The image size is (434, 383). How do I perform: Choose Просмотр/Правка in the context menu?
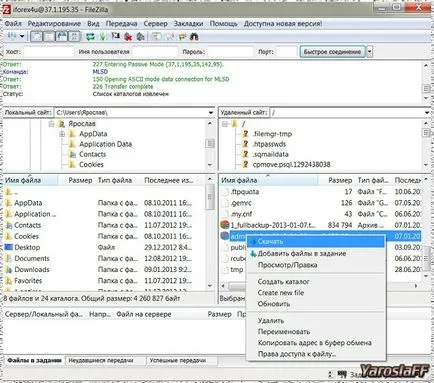[316, 265]
